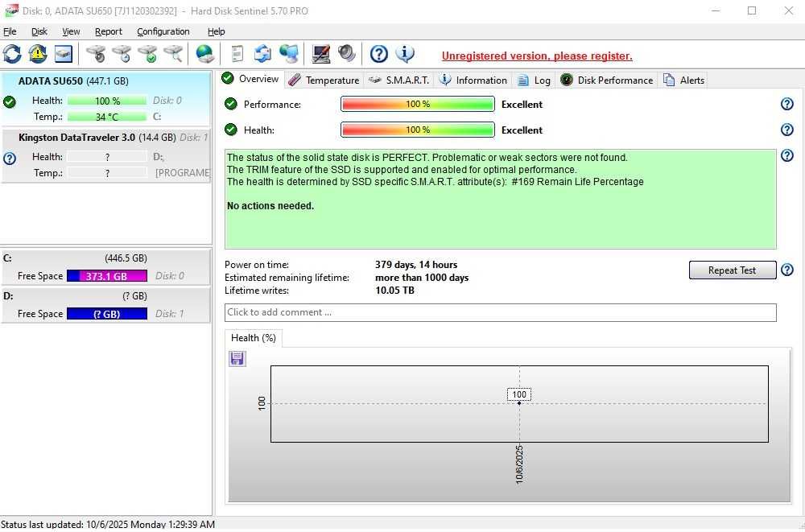The height and width of the screenshot is (532, 805).
Task: Click the green check icon beside Health label
Action: 231,130
